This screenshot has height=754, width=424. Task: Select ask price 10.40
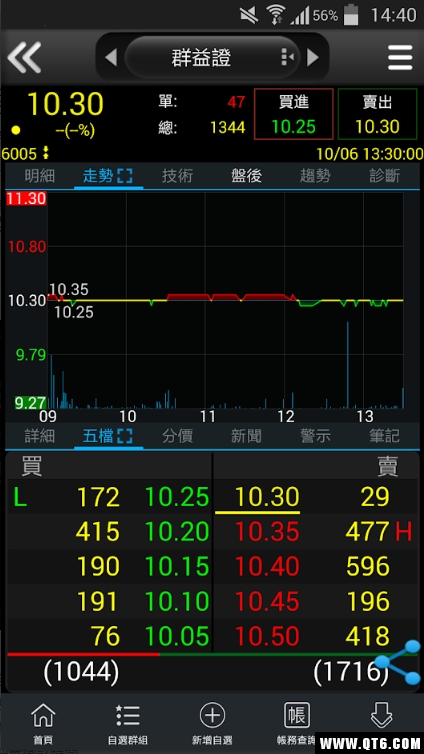(x=267, y=566)
